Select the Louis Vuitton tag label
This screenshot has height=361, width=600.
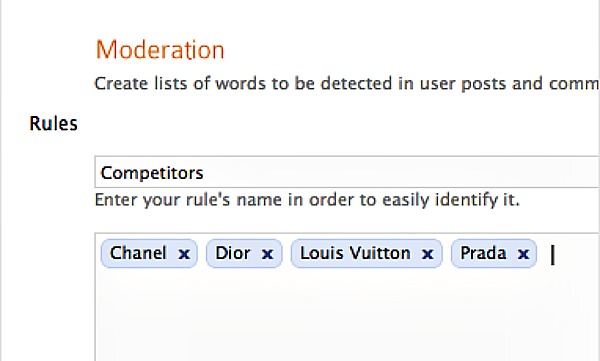[355, 253]
